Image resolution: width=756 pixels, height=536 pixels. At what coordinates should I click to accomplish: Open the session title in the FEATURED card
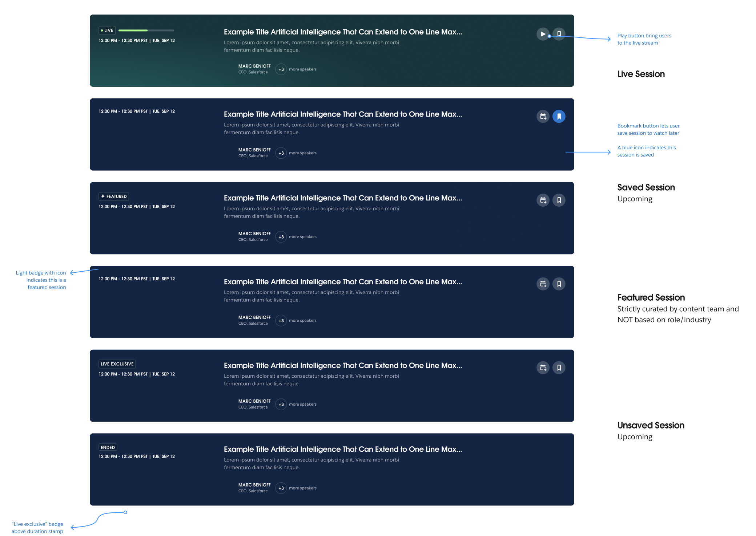click(x=343, y=198)
